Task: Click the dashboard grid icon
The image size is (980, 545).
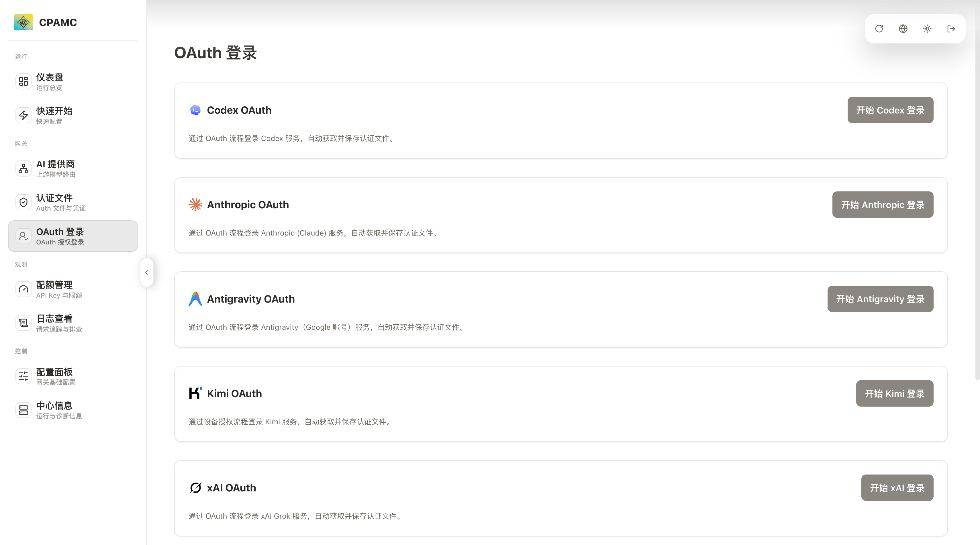Action: click(23, 81)
